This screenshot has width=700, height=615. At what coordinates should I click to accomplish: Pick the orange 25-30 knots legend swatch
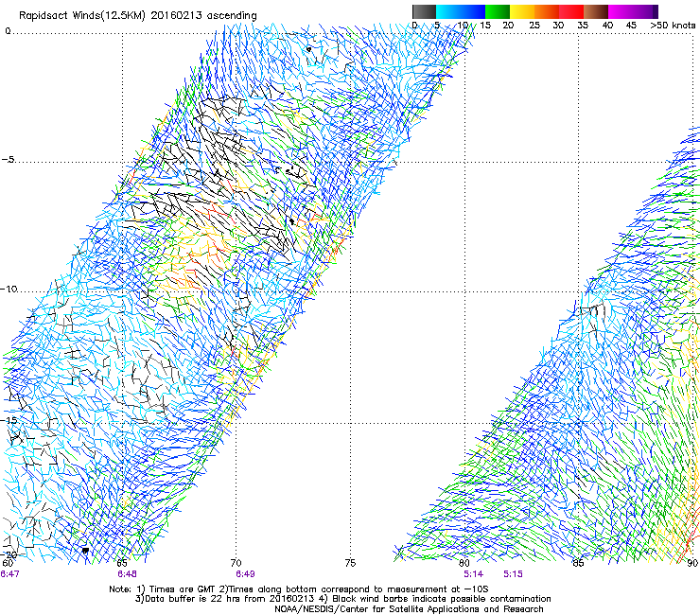pyautogui.click(x=547, y=11)
